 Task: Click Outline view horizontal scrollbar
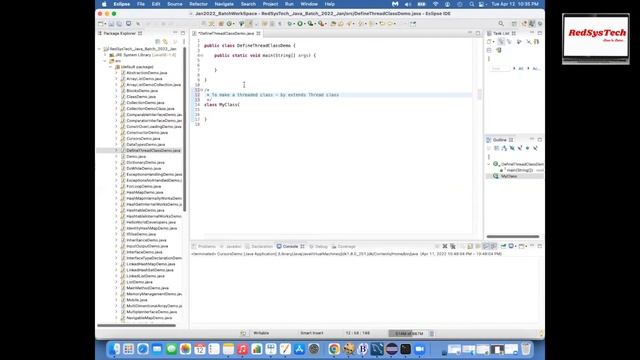pyautogui.click(x=513, y=236)
